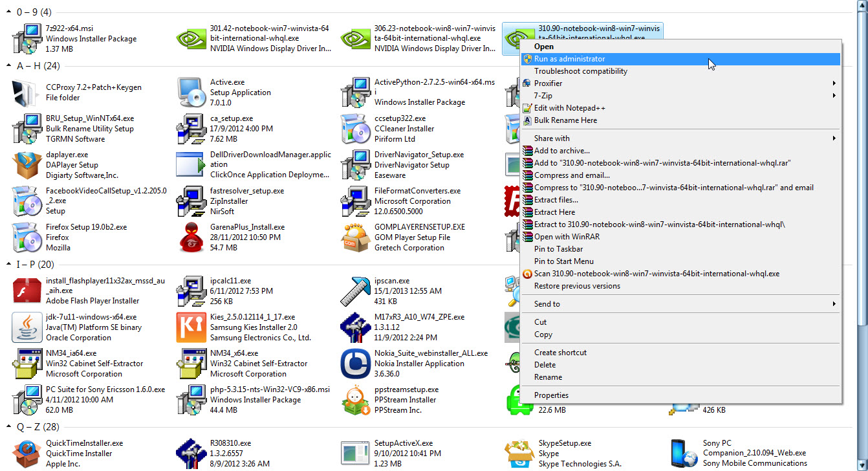The width and height of the screenshot is (868, 471).
Task: Choose Extract files...
Action: coord(681,200)
